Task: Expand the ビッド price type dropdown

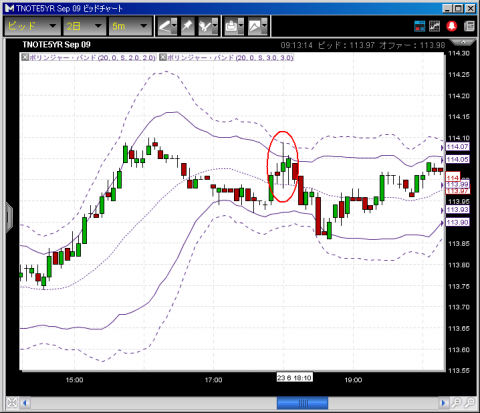Action: [x=32, y=26]
